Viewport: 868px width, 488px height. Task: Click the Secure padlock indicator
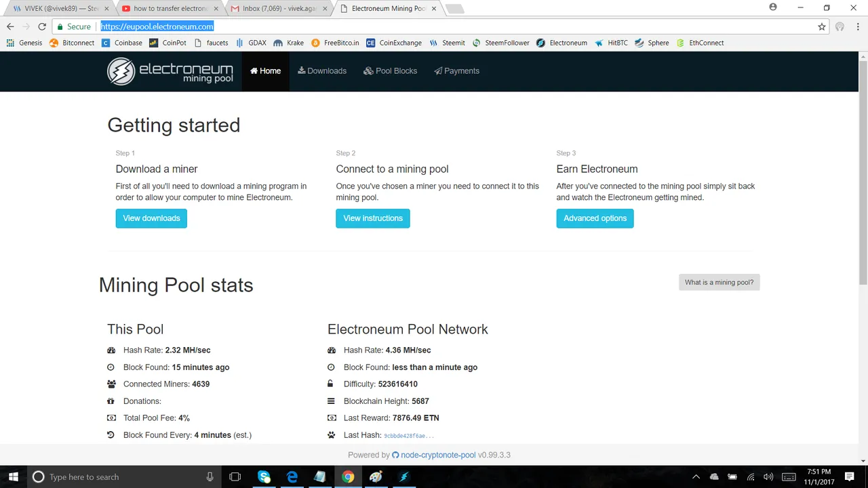pyautogui.click(x=74, y=26)
